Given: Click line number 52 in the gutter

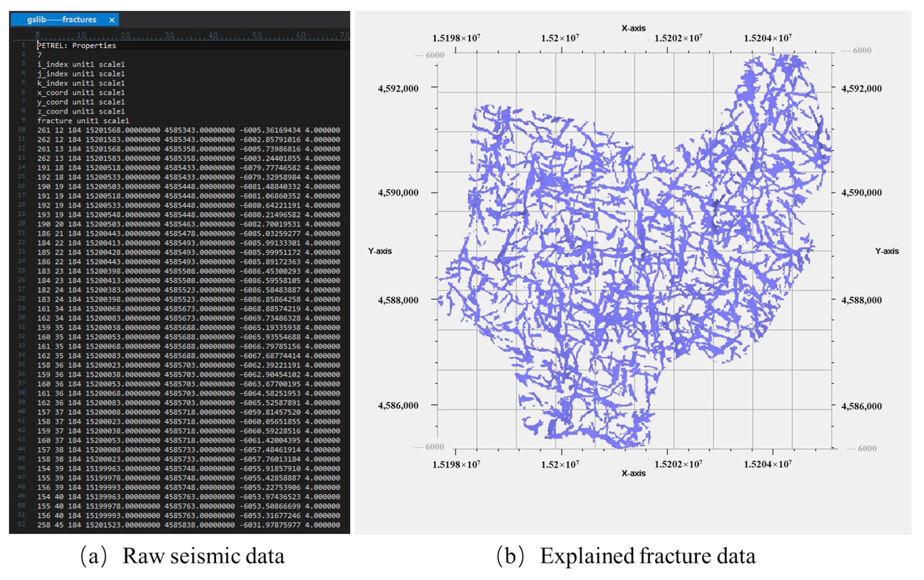Looking at the screenshot, I should (22, 524).
